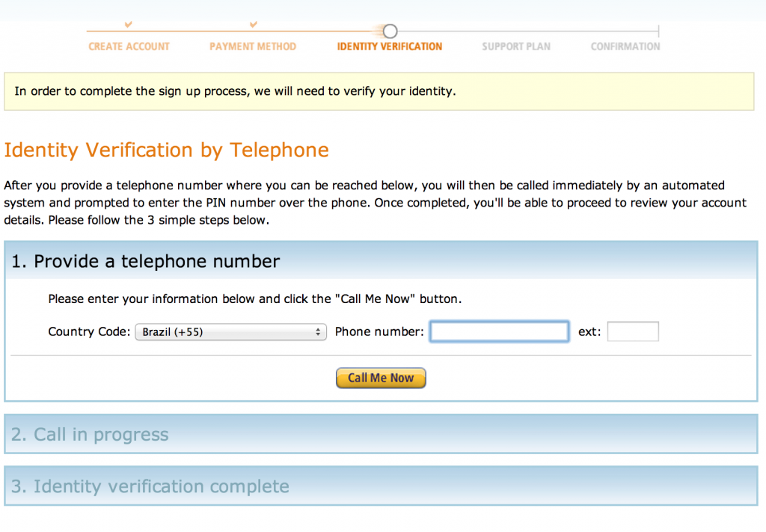Focus the ext input field

pos(633,331)
